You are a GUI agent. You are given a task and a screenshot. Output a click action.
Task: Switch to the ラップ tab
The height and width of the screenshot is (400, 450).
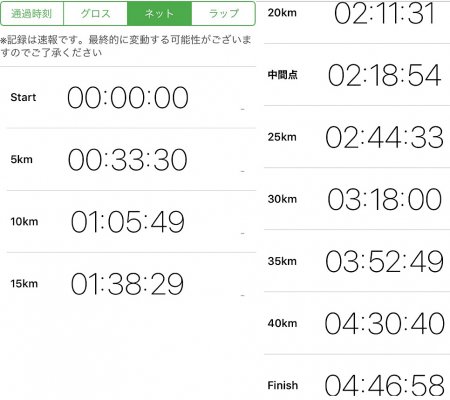click(224, 14)
